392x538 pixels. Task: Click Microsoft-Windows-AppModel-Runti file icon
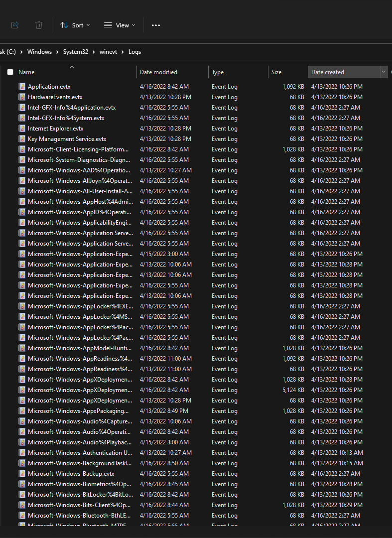22,348
